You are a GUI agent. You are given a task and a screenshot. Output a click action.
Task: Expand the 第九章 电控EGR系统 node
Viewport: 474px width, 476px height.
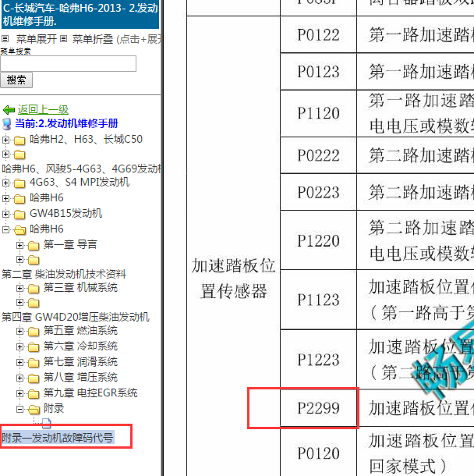click(x=19, y=393)
